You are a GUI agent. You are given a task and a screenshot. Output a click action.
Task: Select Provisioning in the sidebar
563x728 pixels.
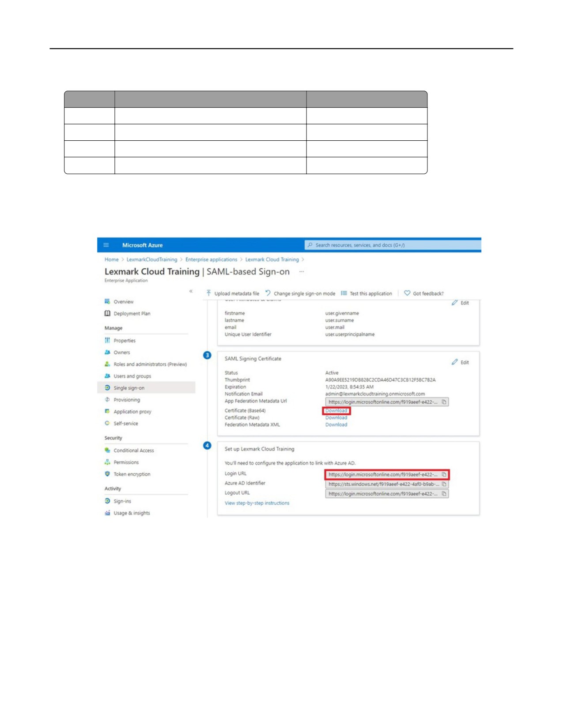[127, 400]
